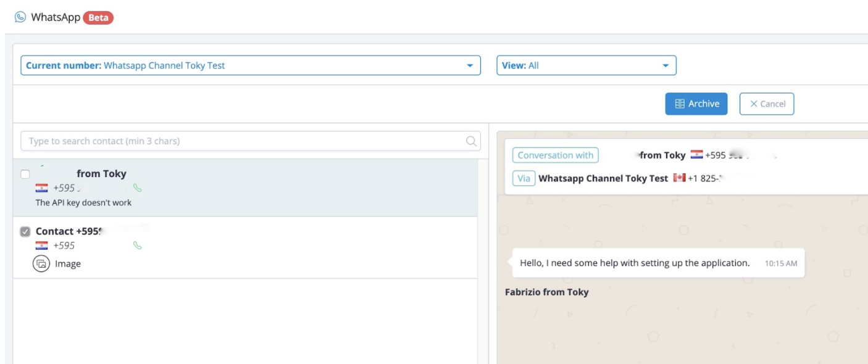The image size is (868, 364).
Task: Click green phone icon under Contact +595
Action: 138,246
